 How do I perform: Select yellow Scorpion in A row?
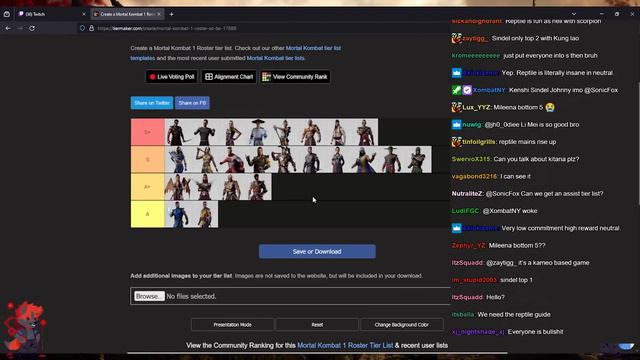coord(204,214)
